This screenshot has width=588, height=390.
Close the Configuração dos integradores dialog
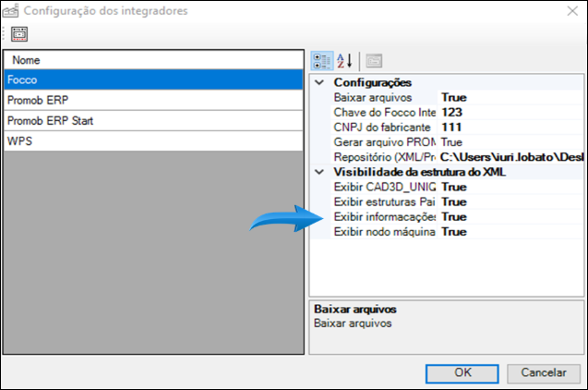point(572,11)
